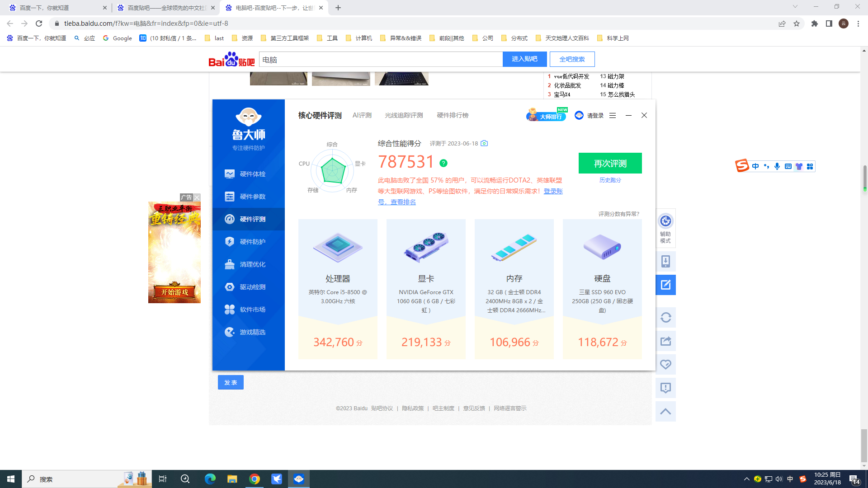The height and width of the screenshot is (488, 868).
Task: Click 开始游戏 in the ad banner
Action: coord(175,292)
